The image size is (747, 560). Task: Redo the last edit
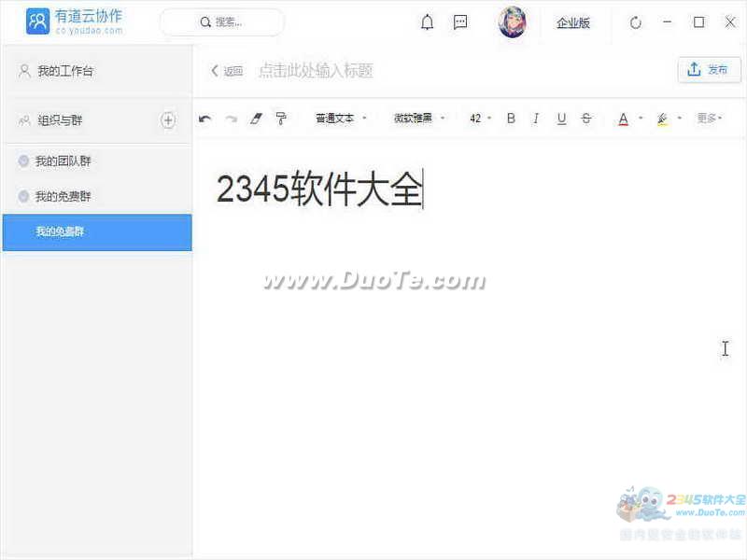point(232,119)
